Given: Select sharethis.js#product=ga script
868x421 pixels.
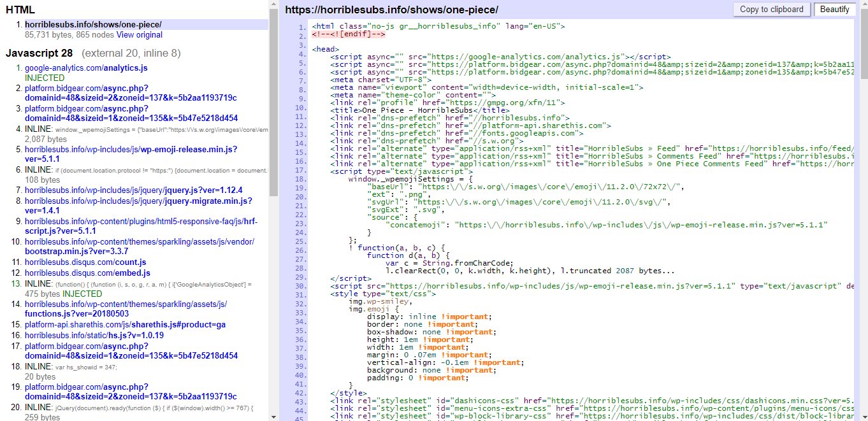Looking at the screenshot, I should pos(125,324).
